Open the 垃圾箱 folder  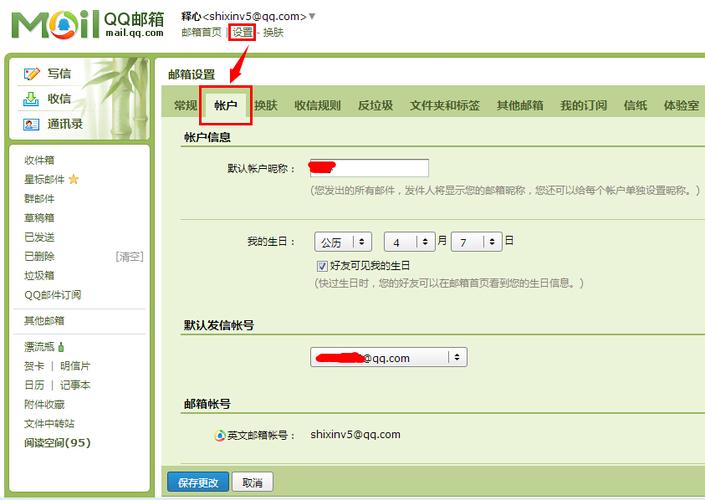39,275
